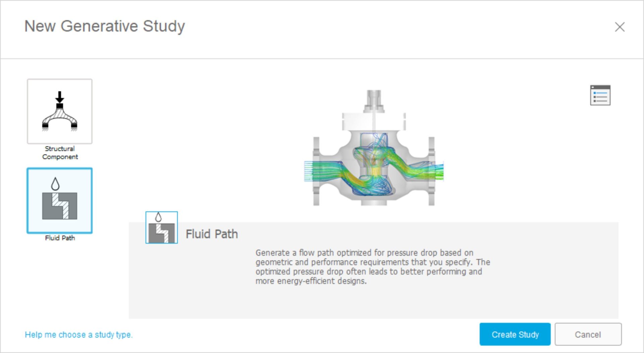This screenshot has height=353, width=644.
Task: Click the water droplet on Fluid Path tile
Action: [55, 184]
